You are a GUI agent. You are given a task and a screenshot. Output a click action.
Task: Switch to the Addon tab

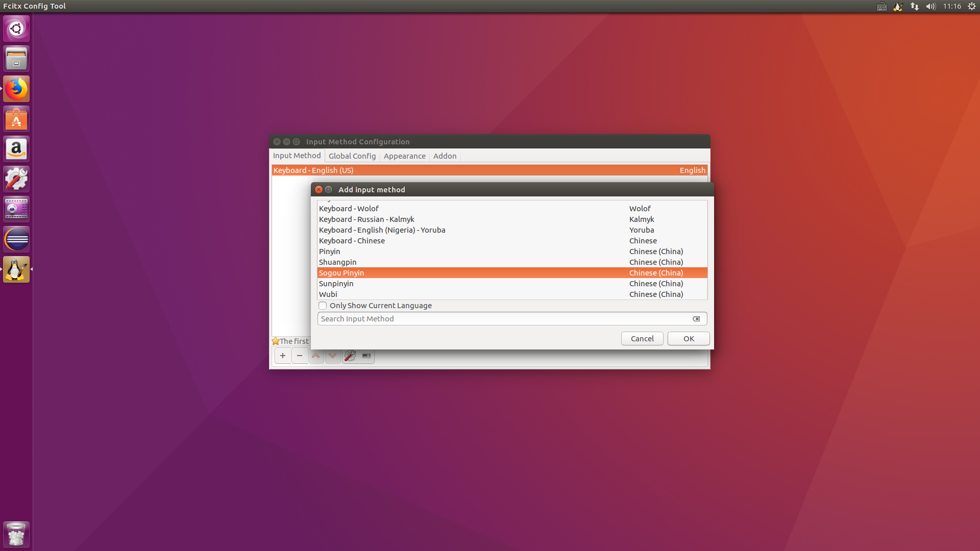[445, 156]
